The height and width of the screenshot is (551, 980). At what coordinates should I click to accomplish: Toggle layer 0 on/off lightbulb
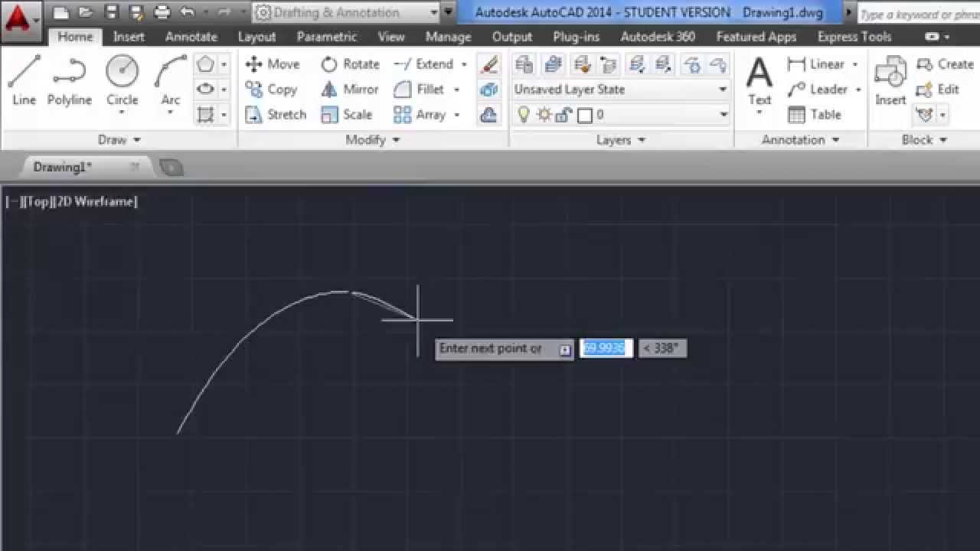coord(524,115)
